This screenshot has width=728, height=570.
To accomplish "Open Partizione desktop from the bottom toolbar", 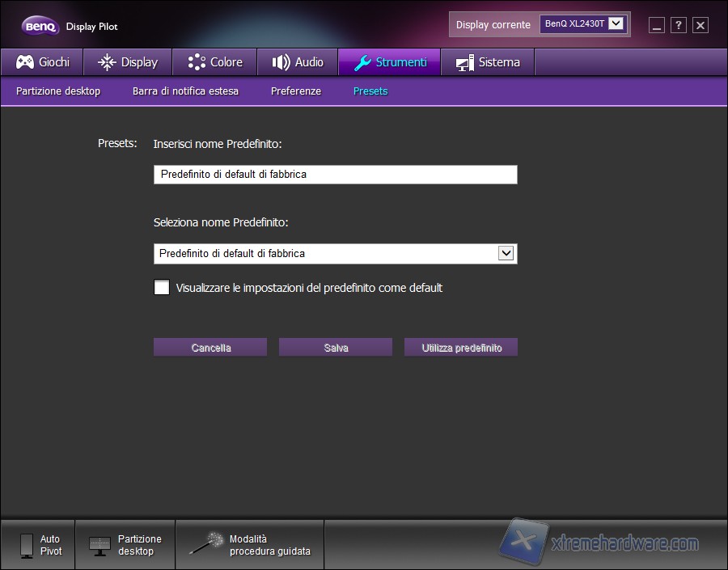I will tap(100, 543).
